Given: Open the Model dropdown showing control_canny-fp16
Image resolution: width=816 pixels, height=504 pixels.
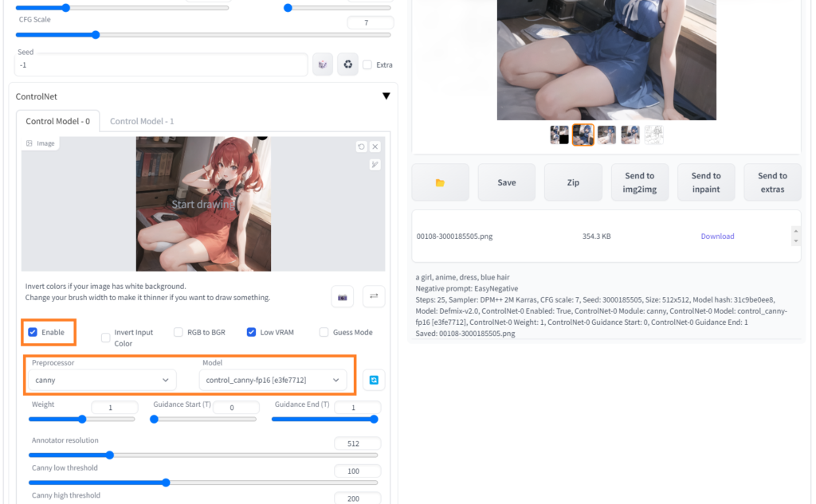Looking at the screenshot, I should pyautogui.click(x=273, y=380).
